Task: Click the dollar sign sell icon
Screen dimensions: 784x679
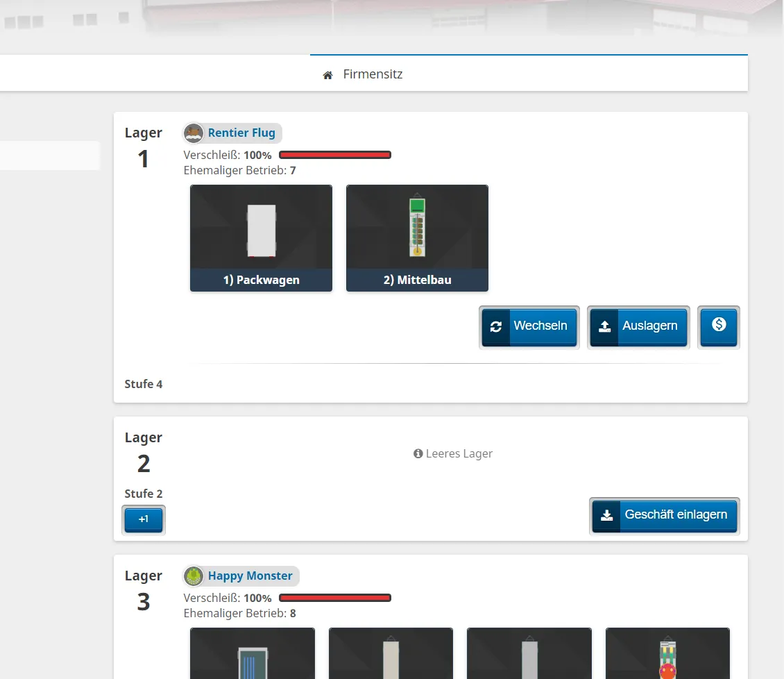Action: pyautogui.click(x=719, y=325)
